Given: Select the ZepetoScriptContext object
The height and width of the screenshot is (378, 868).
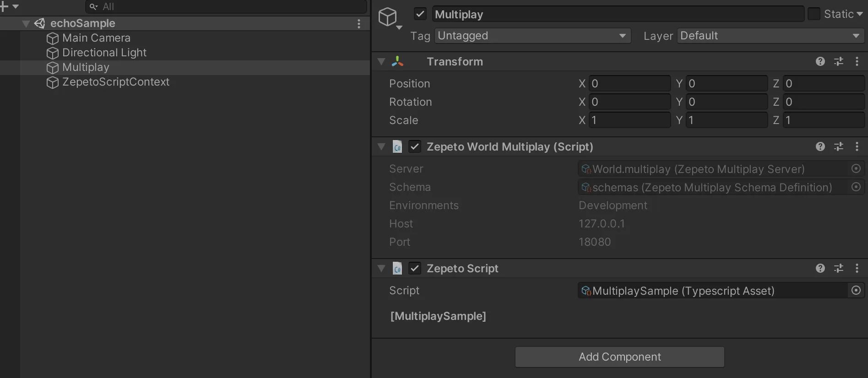Looking at the screenshot, I should tap(116, 82).
